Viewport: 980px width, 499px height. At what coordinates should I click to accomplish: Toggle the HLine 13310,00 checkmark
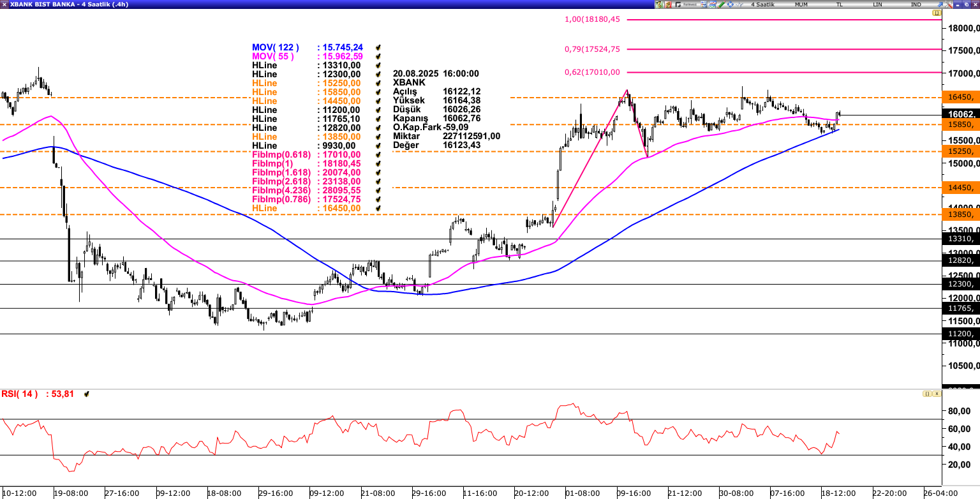(x=378, y=66)
